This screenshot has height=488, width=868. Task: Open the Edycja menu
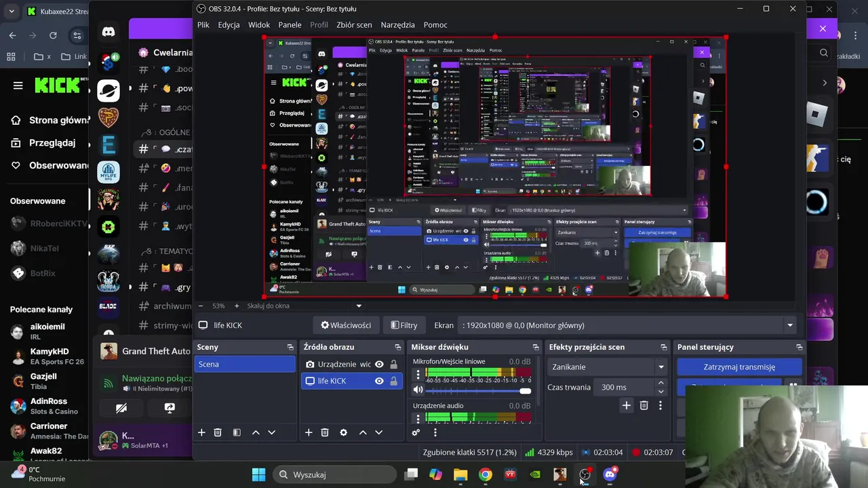coord(229,24)
